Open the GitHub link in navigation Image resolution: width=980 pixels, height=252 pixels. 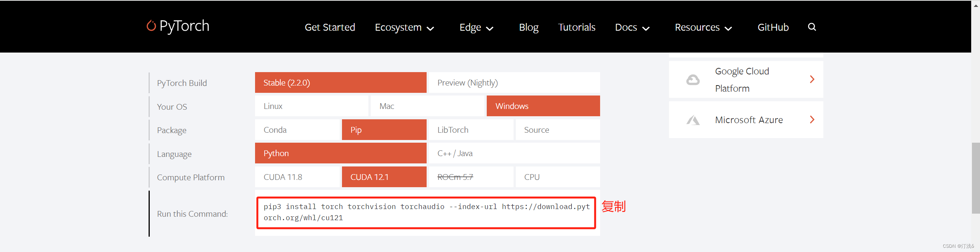click(773, 27)
